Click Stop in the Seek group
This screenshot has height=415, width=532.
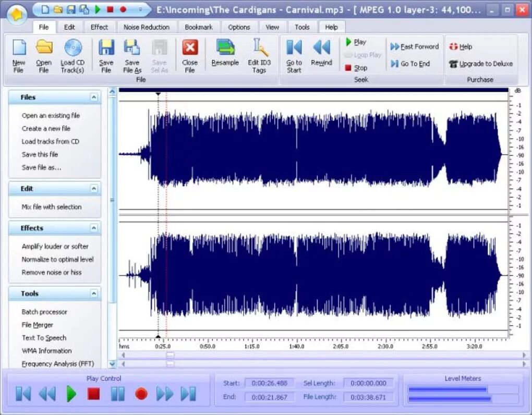click(356, 68)
